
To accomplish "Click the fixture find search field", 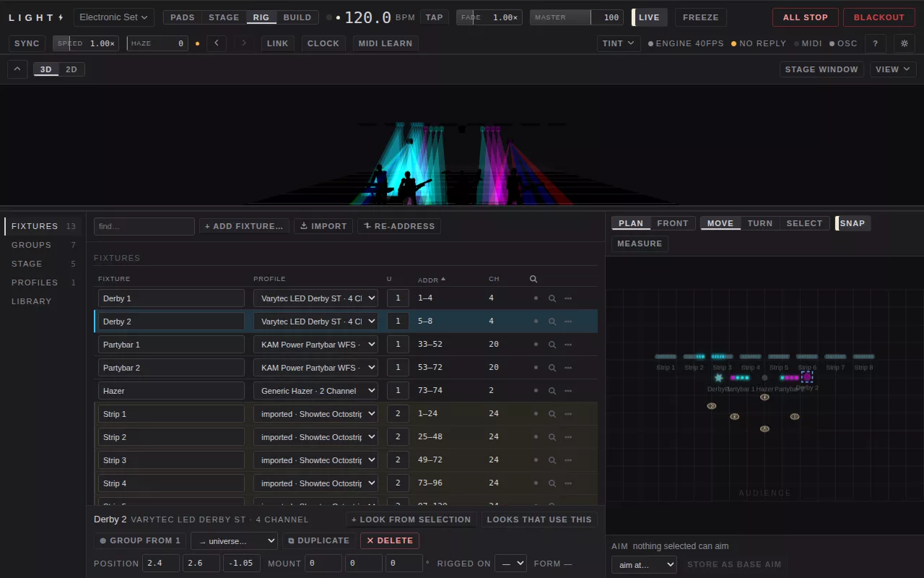I will 144,226.
